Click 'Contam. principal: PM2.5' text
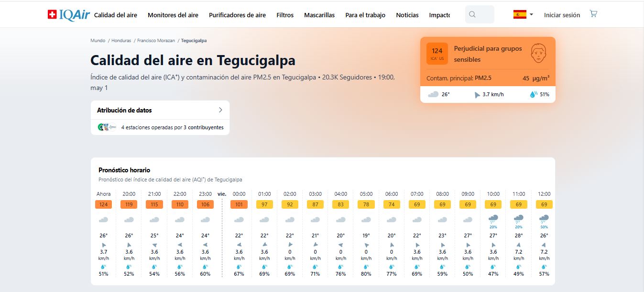This screenshot has width=644, height=292. 459,78
